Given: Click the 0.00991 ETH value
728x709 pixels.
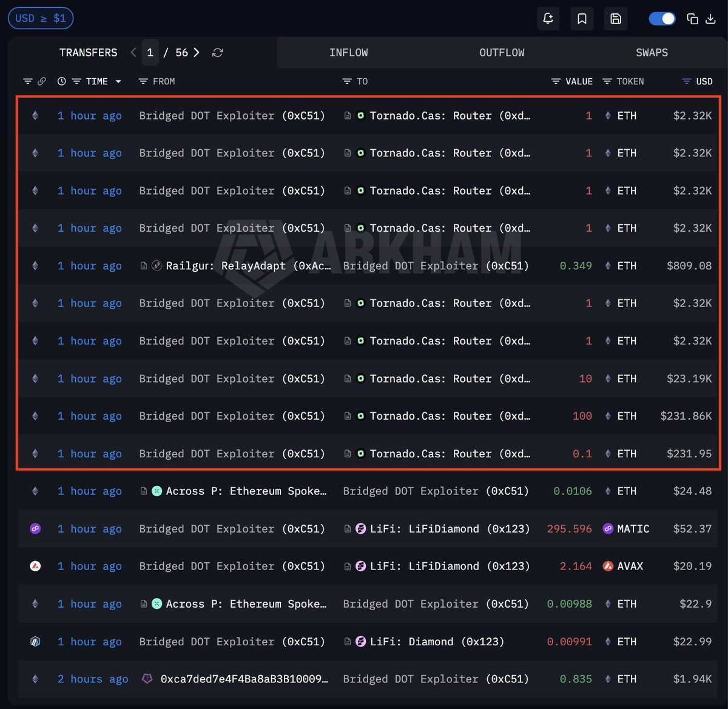Looking at the screenshot, I should [570, 642].
